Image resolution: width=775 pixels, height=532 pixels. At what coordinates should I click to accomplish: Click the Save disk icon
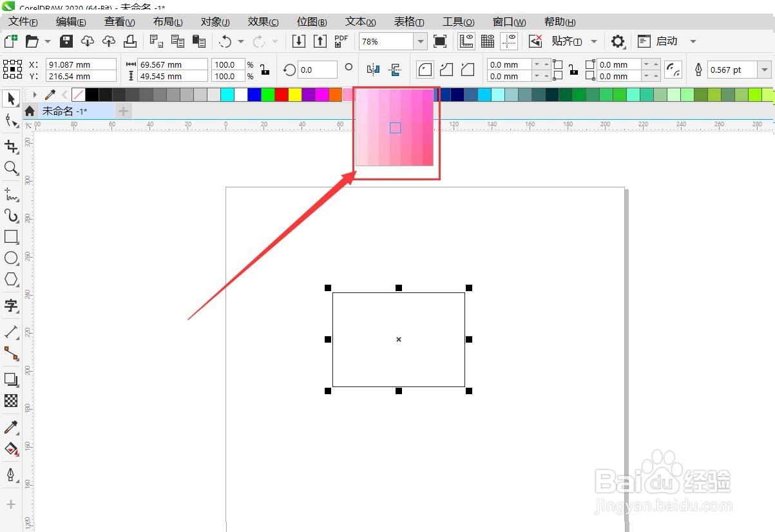(x=66, y=41)
